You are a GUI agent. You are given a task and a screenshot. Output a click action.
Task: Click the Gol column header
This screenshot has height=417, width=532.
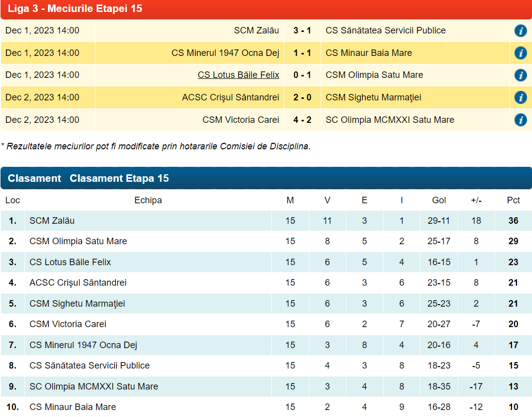439,200
